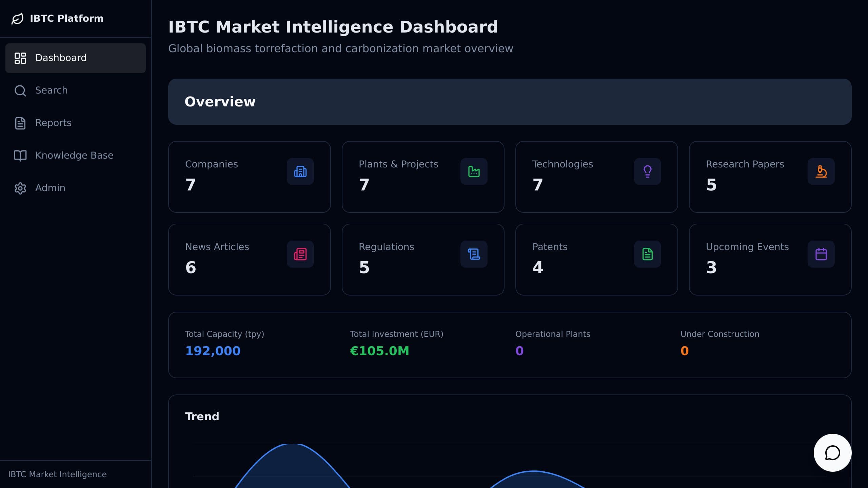Screen dimensions: 868x488
Task: Click the IBTC Platform title link
Action: click(x=67, y=18)
